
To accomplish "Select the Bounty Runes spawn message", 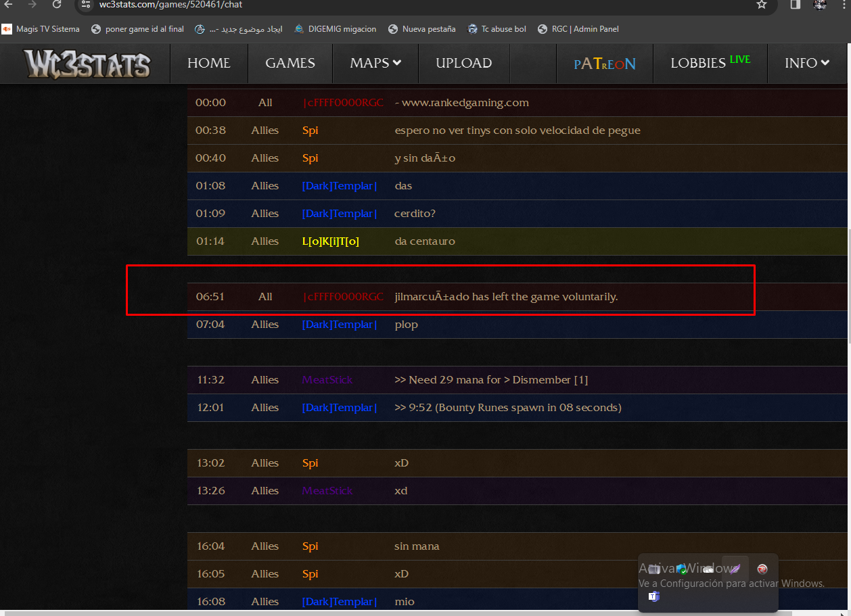I will (x=507, y=408).
